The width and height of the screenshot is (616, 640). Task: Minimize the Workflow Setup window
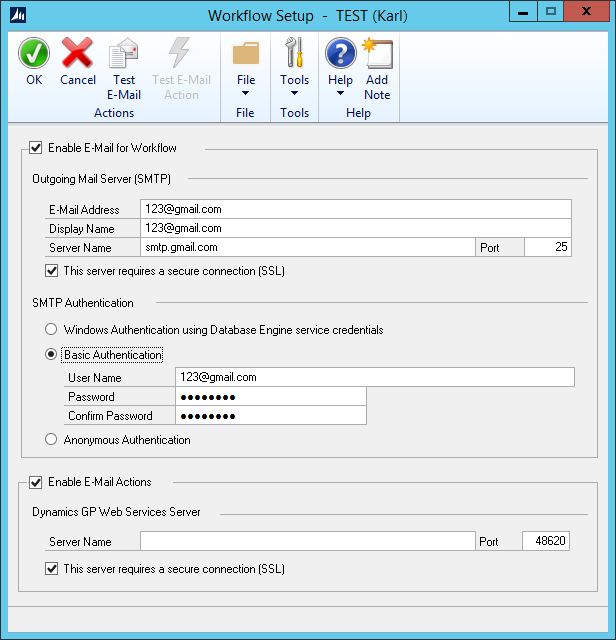[x=523, y=11]
